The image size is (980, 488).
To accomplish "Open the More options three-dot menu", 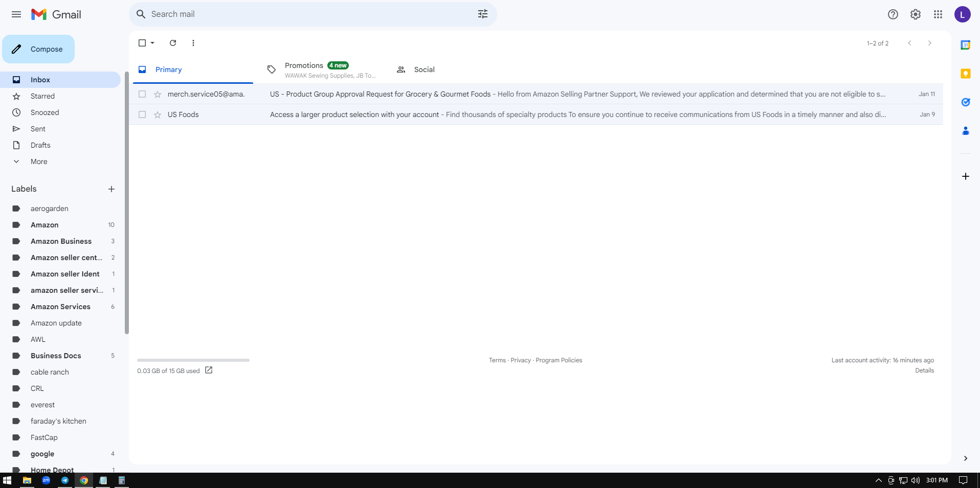I will click(x=193, y=43).
